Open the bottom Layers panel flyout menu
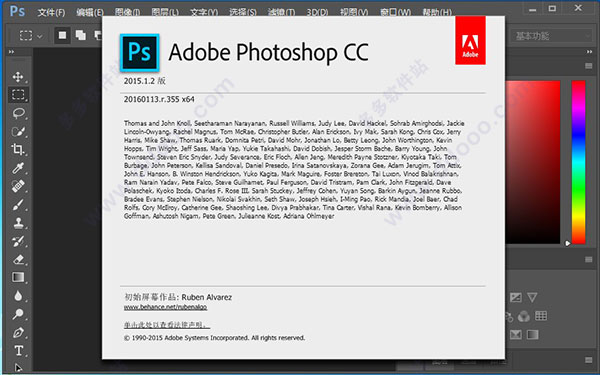Screen dimensions: 600x375 589,360
